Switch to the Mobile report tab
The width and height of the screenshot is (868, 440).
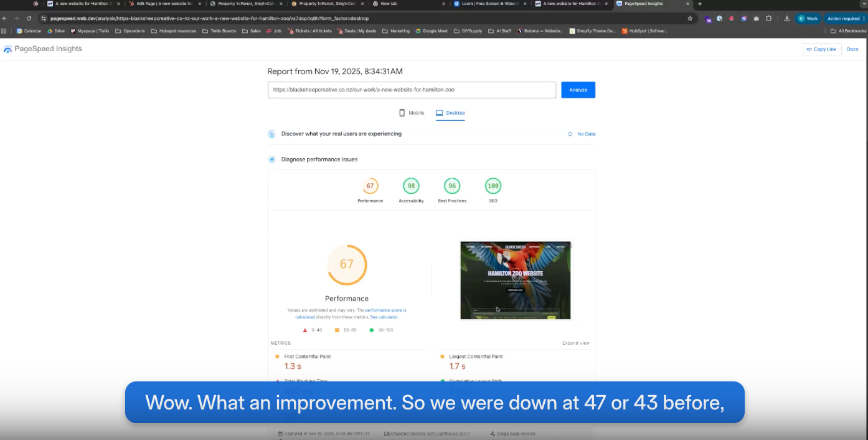click(x=412, y=113)
